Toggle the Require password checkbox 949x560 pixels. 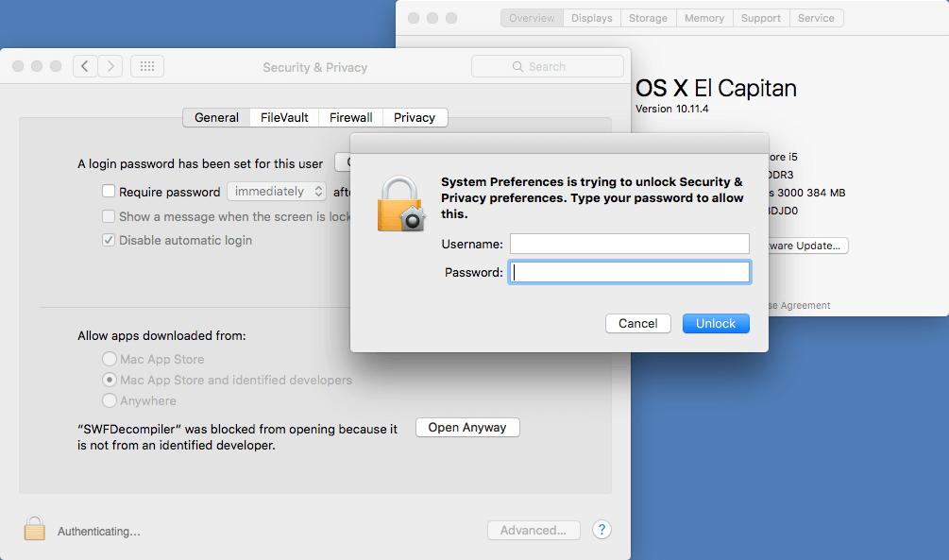click(x=109, y=192)
